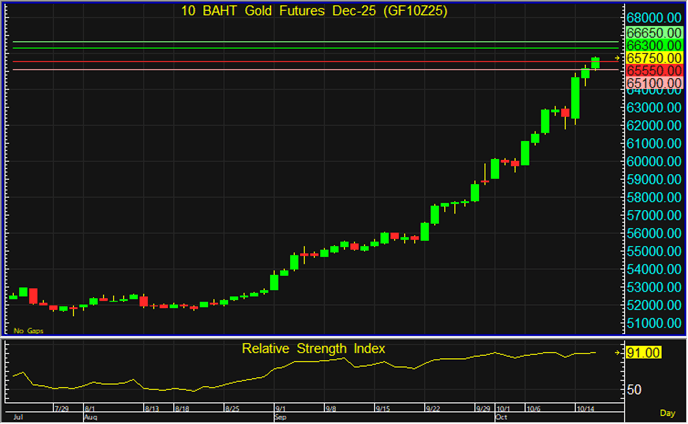Open the Day timeframe selector

pyautogui.click(x=667, y=413)
